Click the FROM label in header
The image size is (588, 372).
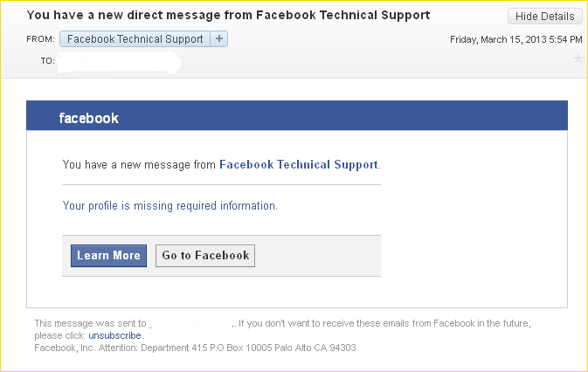40,39
